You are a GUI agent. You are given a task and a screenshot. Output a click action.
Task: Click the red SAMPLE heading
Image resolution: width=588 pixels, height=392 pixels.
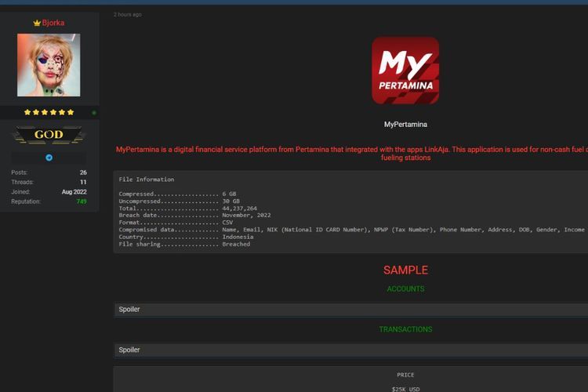point(405,270)
